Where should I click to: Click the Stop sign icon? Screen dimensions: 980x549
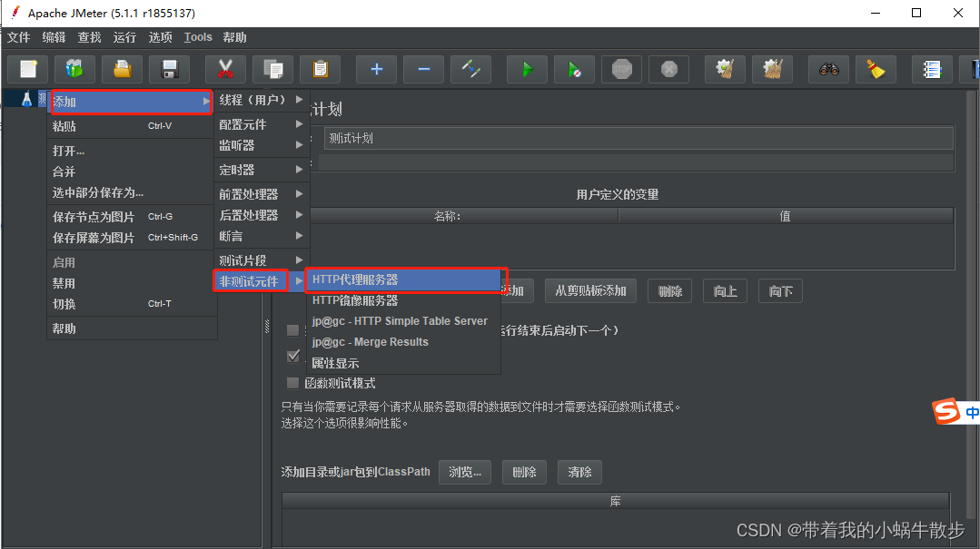(621, 69)
